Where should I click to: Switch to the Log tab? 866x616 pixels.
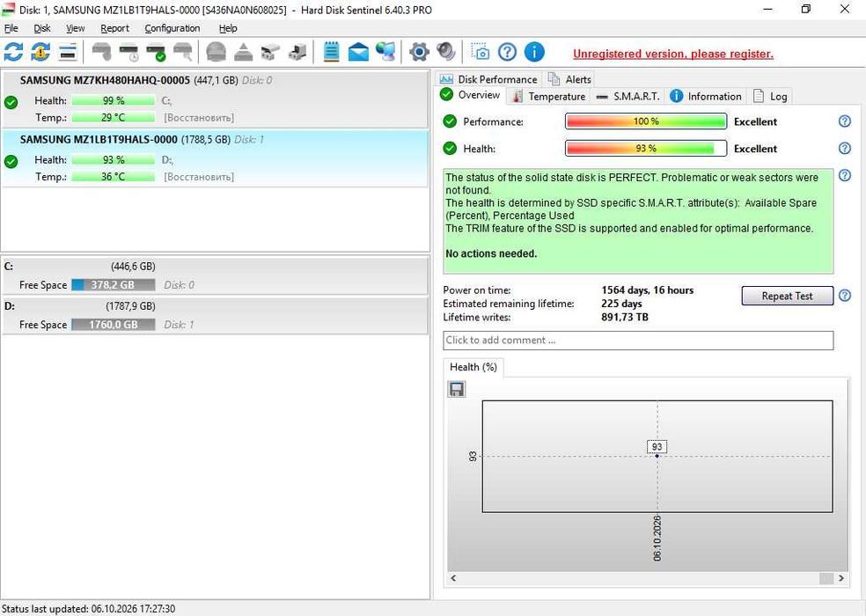[770, 96]
